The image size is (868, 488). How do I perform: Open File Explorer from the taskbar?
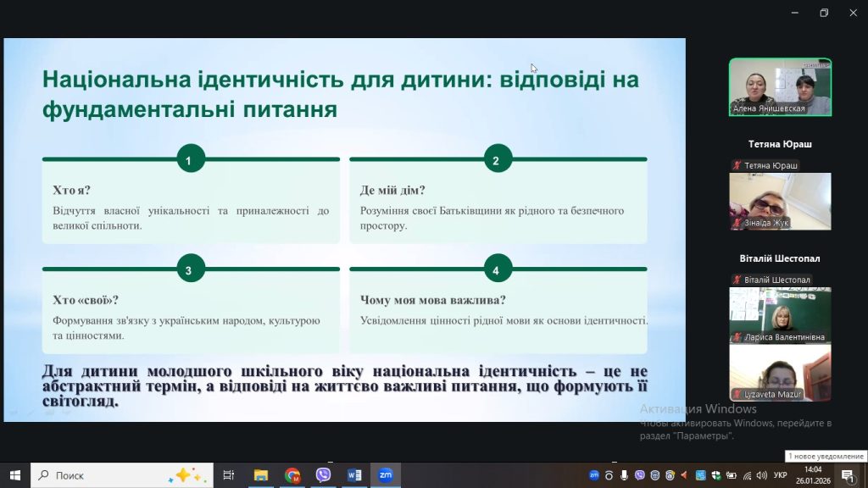[x=261, y=475]
